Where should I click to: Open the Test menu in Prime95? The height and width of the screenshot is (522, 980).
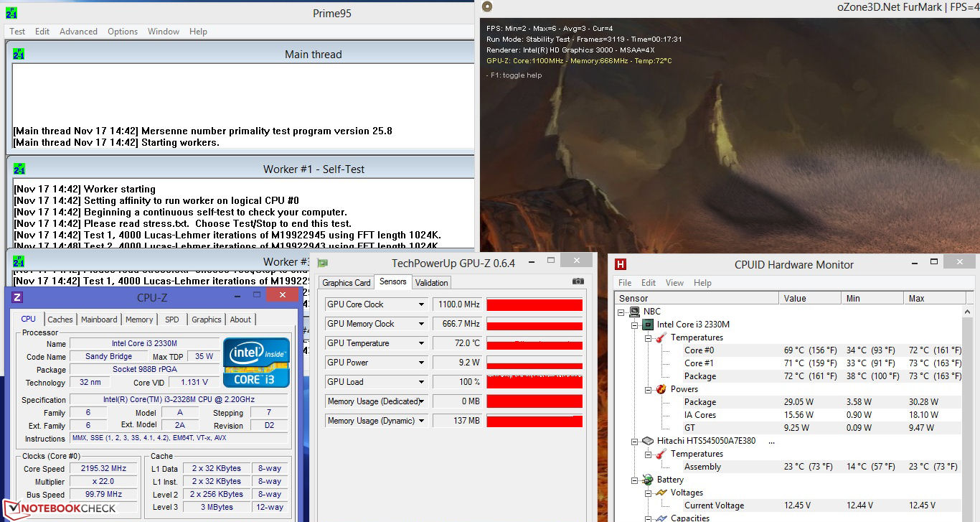click(x=17, y=32)
